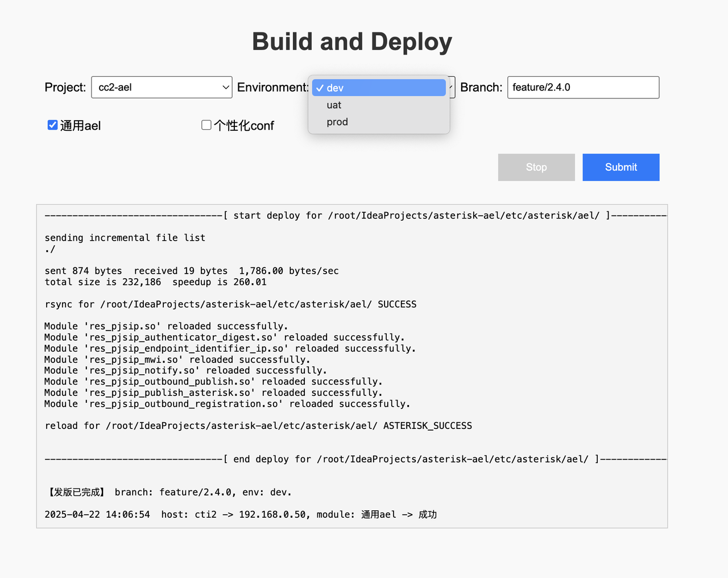
Task: Click the Environment select arrow at right edge
Action: [452, 88]
